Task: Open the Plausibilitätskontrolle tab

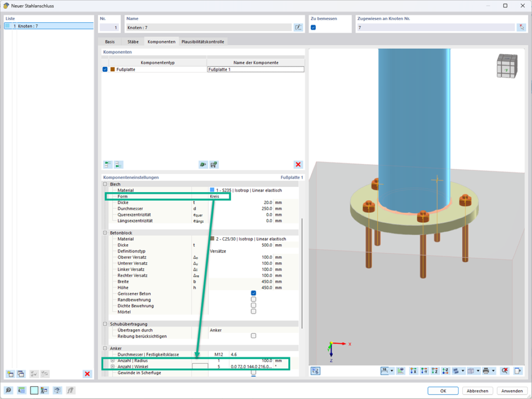Action: (x=203, y=42)
